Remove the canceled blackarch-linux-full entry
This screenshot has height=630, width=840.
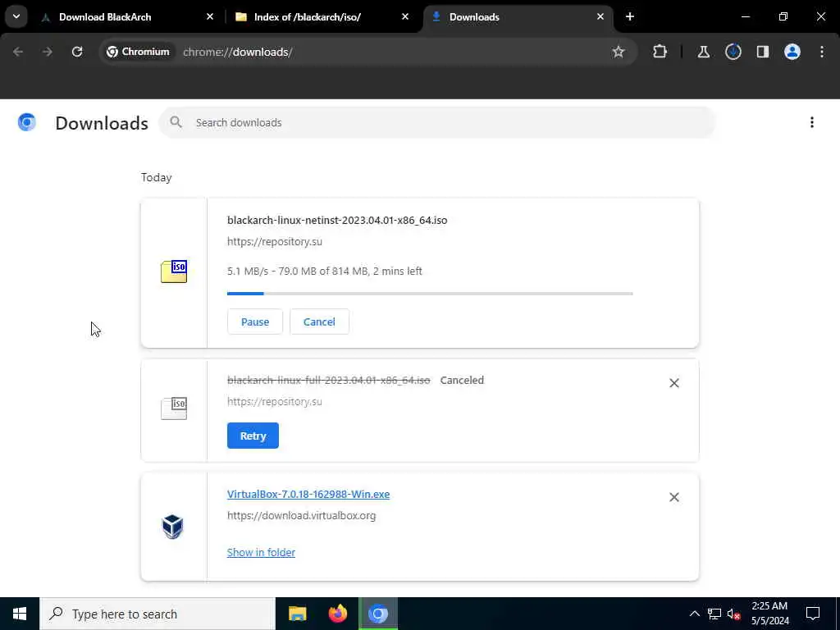coord(674,383)
